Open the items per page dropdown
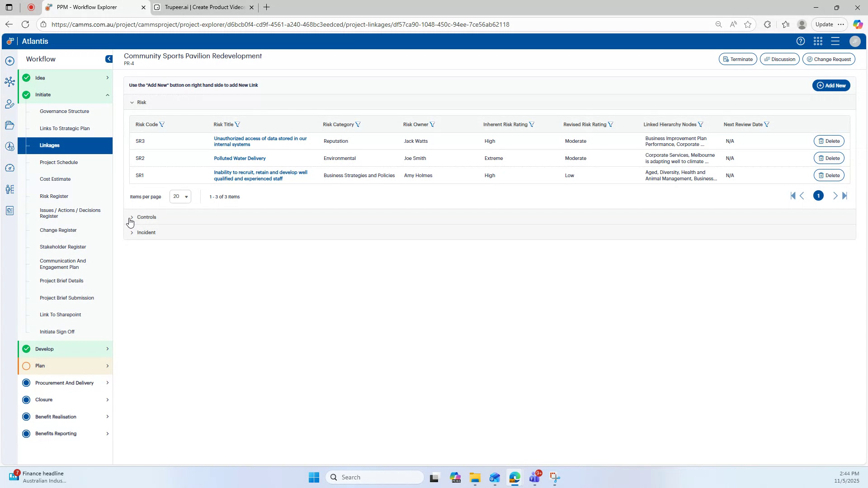Image resolution: width=868 pixels, height=488 pixels. 180,197
